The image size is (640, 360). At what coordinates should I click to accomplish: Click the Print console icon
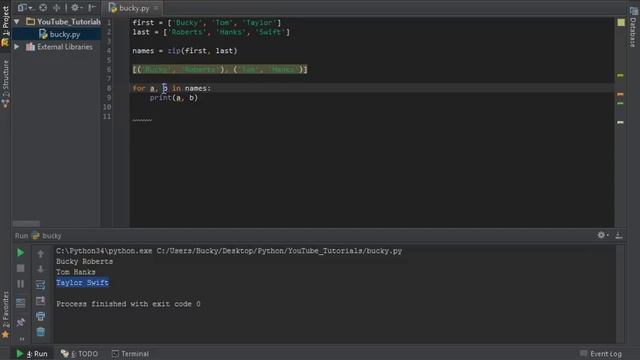click(x=40, y=316)
